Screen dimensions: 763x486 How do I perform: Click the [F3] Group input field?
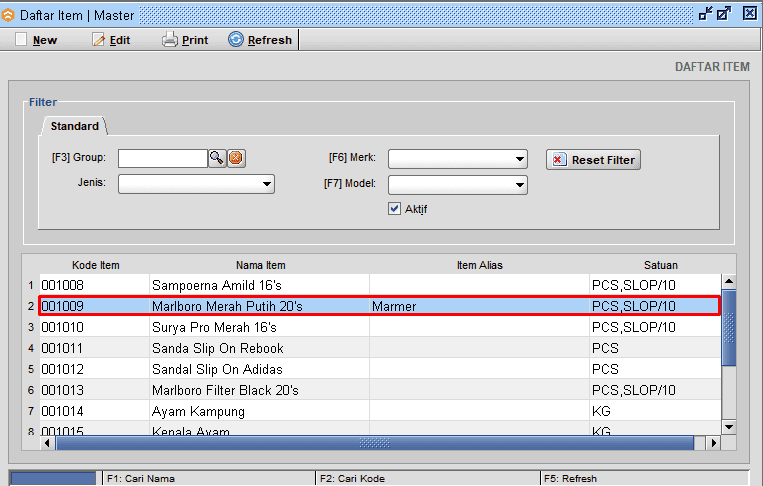(x=163, y=158)
